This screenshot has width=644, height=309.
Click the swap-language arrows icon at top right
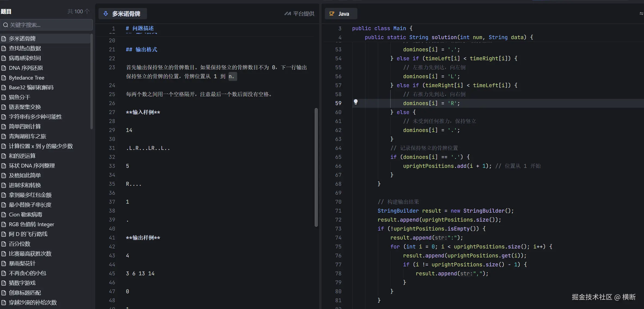coord(641,14)
